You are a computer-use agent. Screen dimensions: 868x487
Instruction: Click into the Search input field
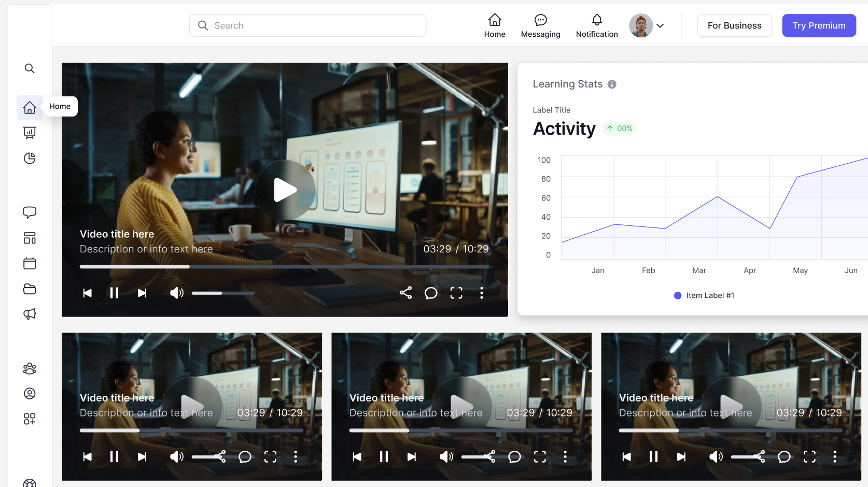coord(307,25)
